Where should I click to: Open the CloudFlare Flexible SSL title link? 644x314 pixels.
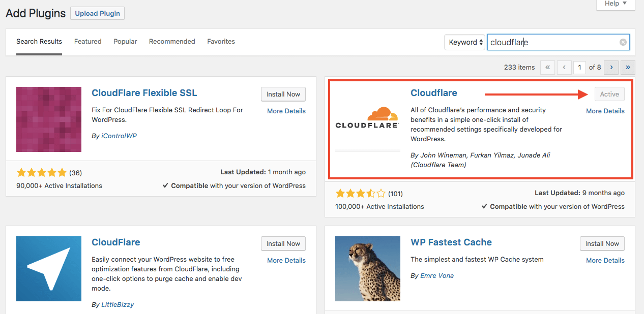(144, 93)
